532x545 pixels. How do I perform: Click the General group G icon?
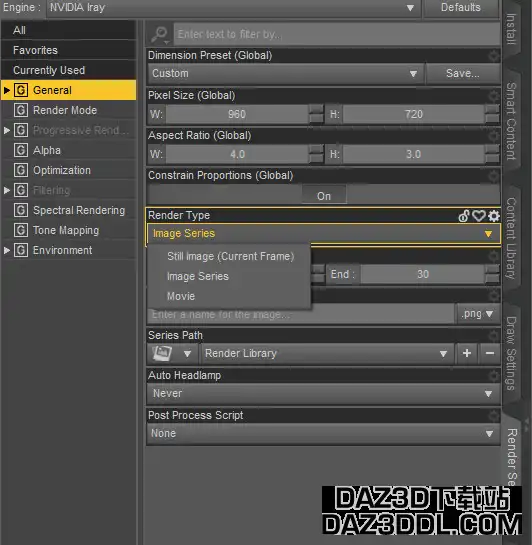pyautogui.click(x=21, y=90)
